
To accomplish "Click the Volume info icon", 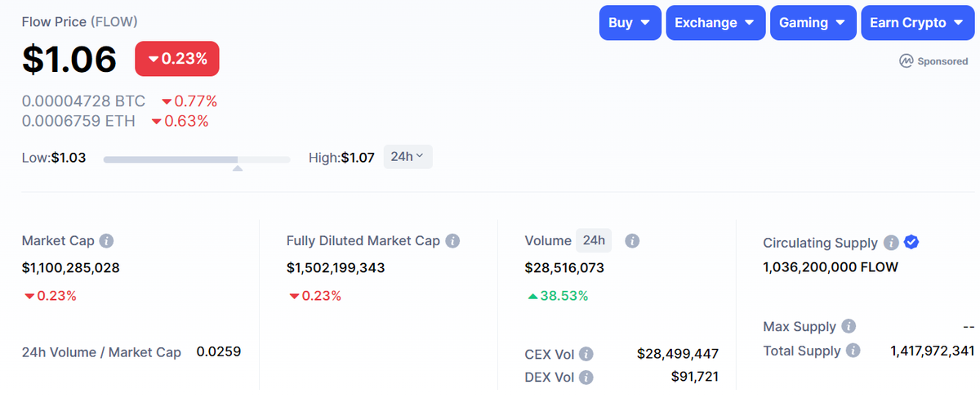I will pos(631,241).
